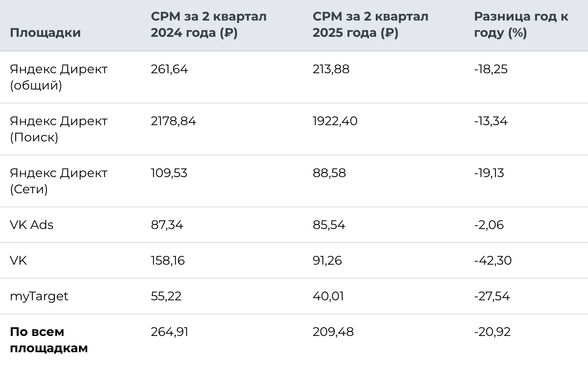
Task: Click the -20,92 total difference cell
Action: coord(492,332)
